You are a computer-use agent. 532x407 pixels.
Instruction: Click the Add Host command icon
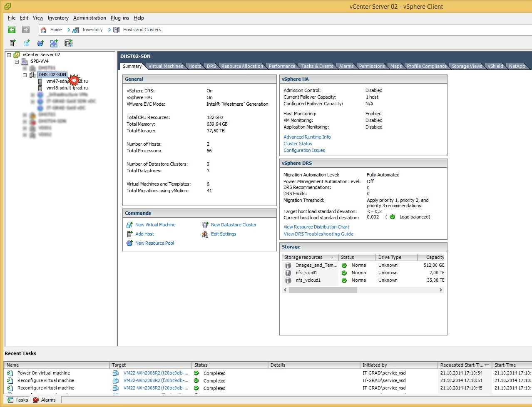click(x=129, y=234)
